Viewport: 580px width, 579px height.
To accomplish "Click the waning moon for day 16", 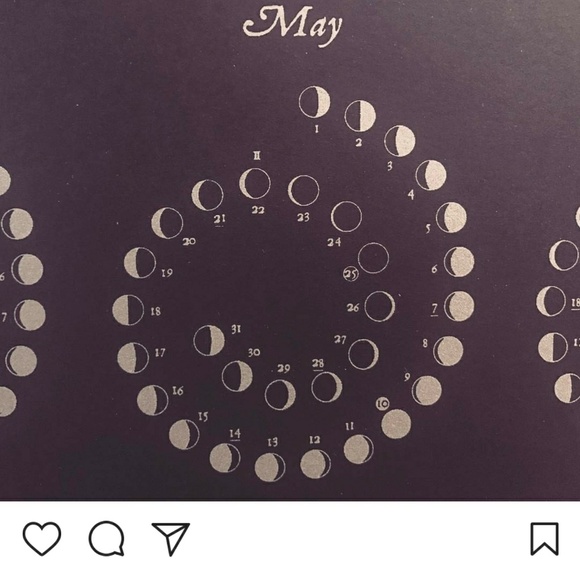I will pyautogui.click(x=153, y=400).
